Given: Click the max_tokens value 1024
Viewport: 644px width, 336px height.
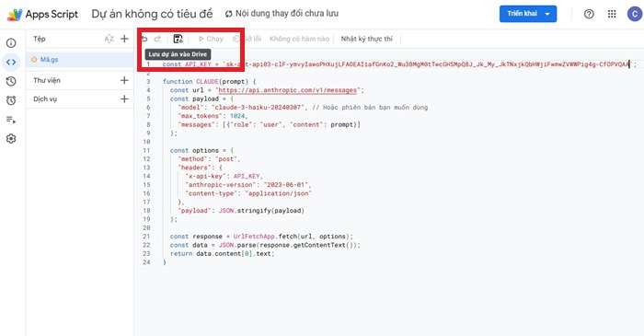Looking at the screenshot, I should [x=237, y=116].
